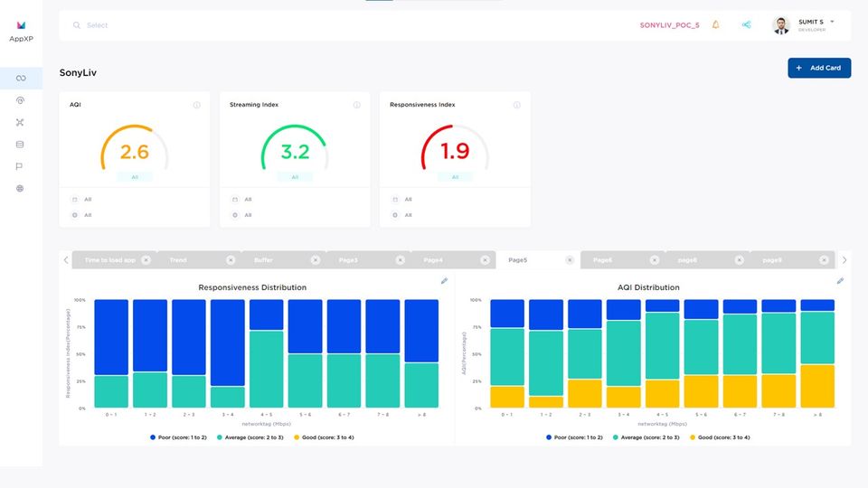Show info for the AQI card

tap(196, 105)
